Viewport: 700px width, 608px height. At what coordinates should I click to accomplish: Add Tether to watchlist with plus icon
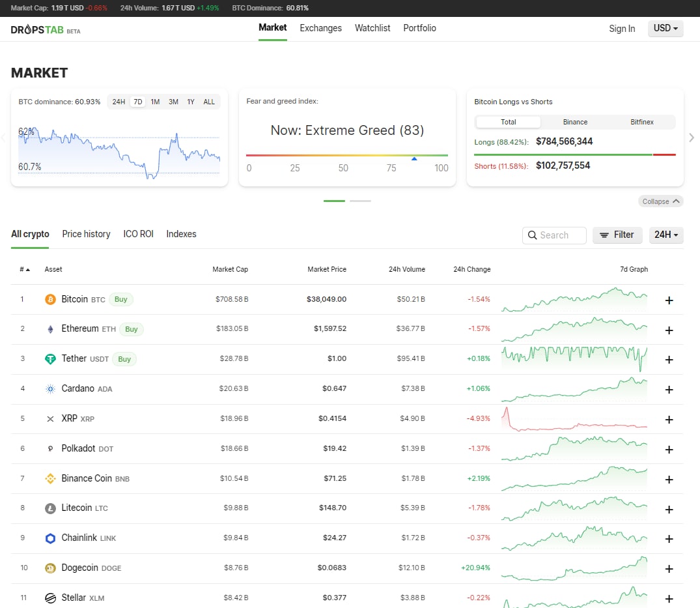669,360
